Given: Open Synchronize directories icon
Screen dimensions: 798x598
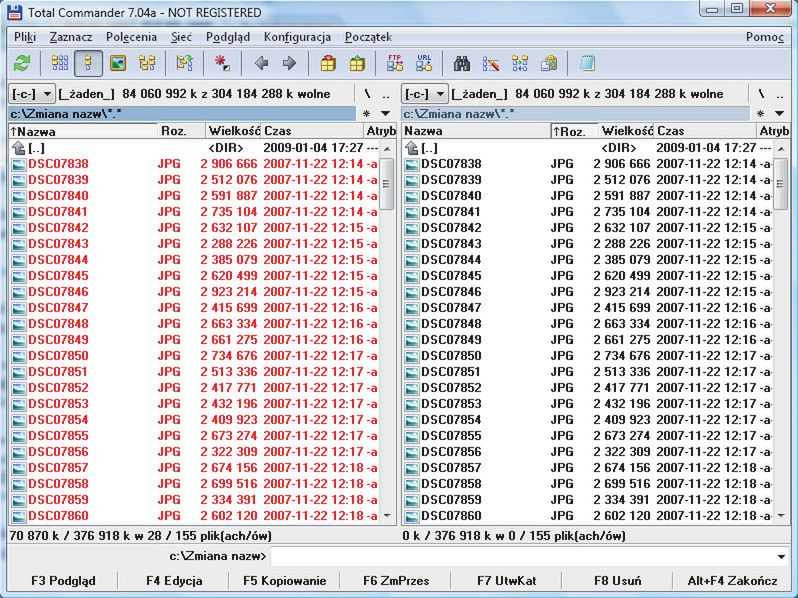Looking at the screenshot, I should click(520, 64).
